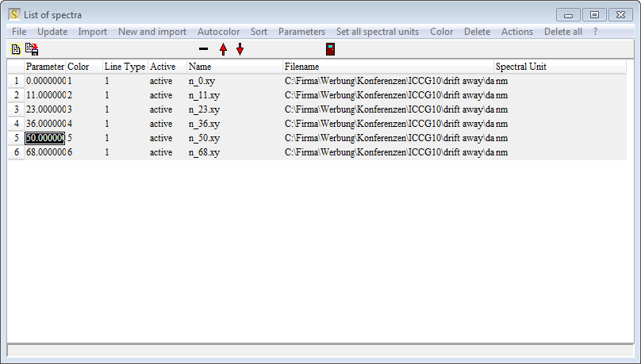Click Set all spectral units menu
The width and height of the screenshot is (641, 364).
pyautogui.click(x=377, y=32)
